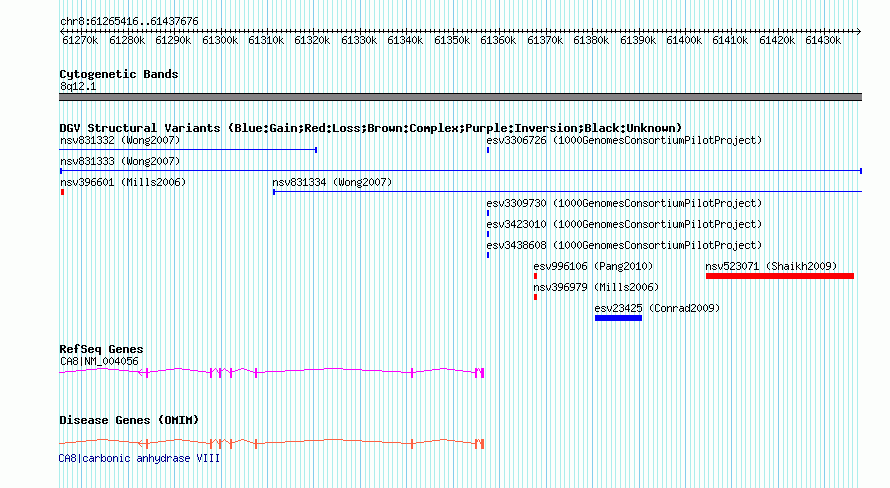Click the 61400k ruler tick label

(x=684, y=40)
